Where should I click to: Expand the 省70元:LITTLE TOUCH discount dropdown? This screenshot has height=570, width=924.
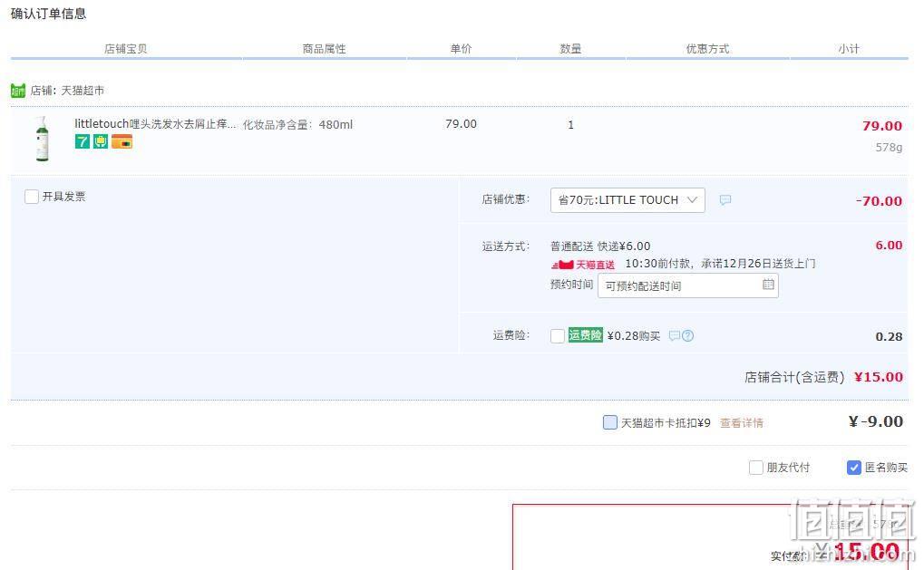pos(627,200)
